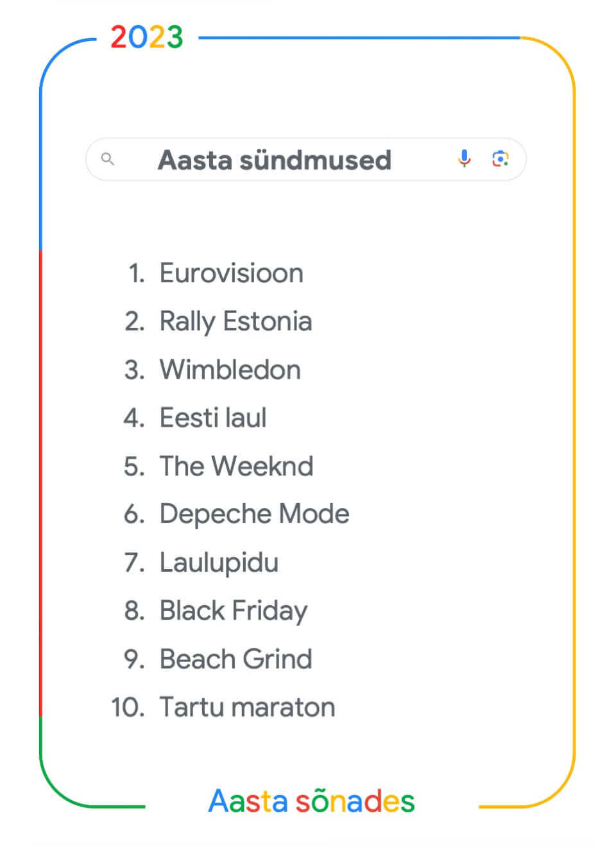This screenshot has width=616, height=847.
Task: Click the colorful 2023 heading
Action: pos(147,37)
